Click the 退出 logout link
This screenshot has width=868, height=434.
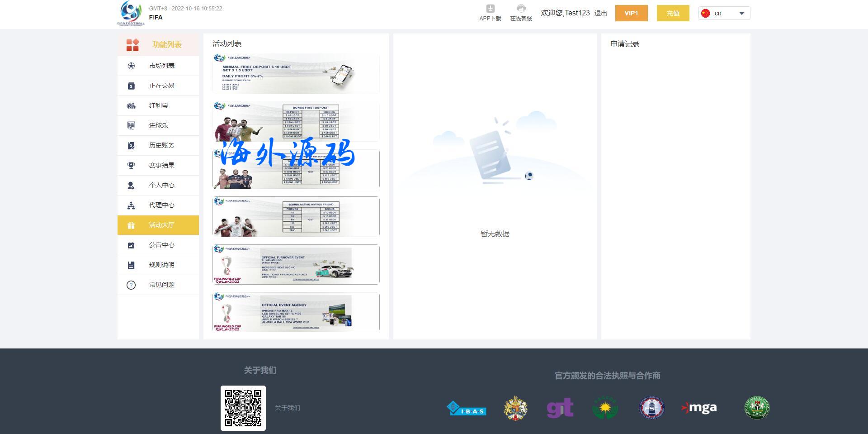click(600, 14)
